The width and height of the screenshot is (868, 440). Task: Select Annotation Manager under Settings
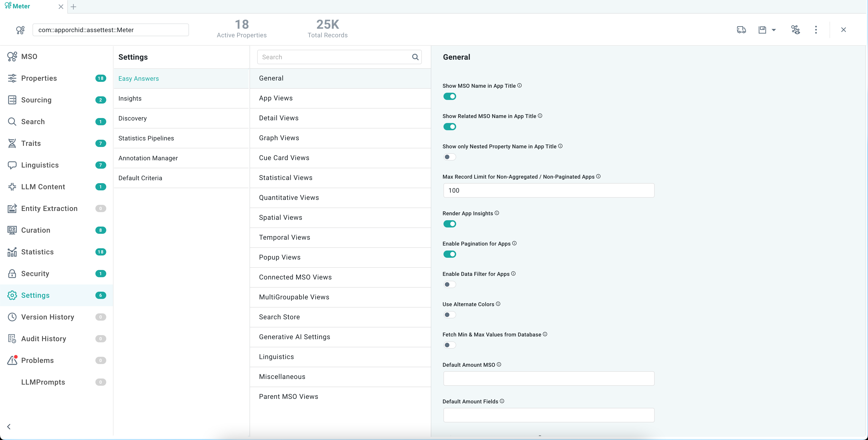point(148,158)
